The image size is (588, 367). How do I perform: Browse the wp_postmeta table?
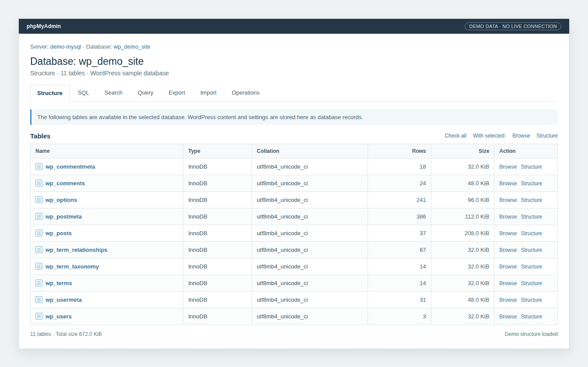(x=508, y=217)
